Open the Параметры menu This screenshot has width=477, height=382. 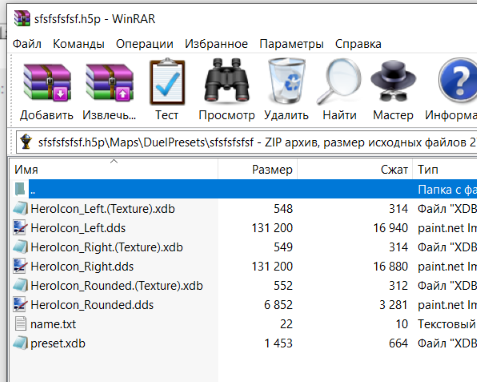[x=291, y=44]
